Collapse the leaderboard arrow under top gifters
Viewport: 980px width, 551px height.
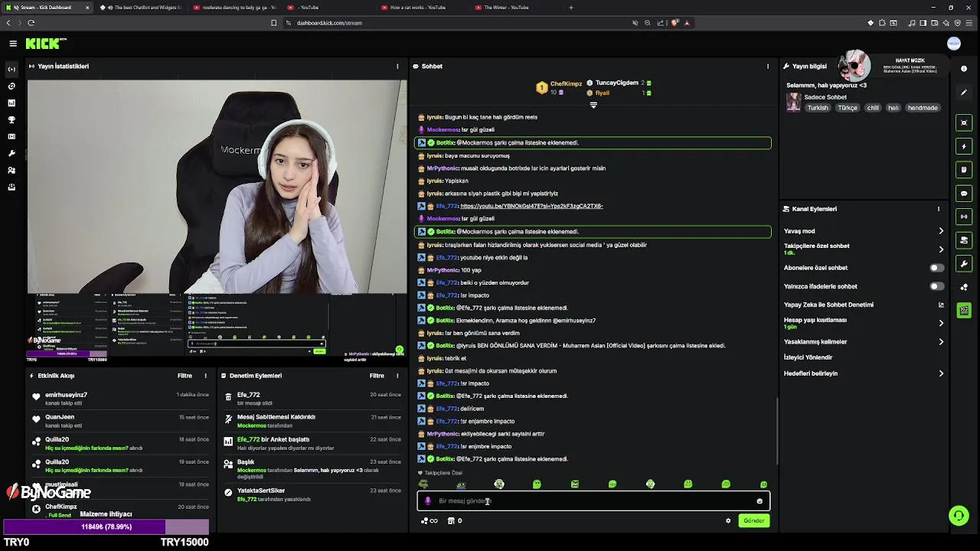pos(593,105)
